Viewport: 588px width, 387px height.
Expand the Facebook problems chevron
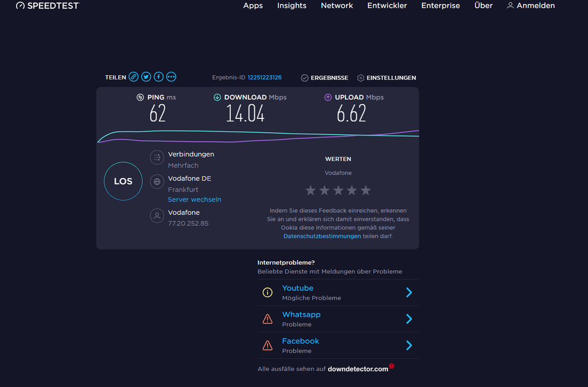click(x=409, y=345)
